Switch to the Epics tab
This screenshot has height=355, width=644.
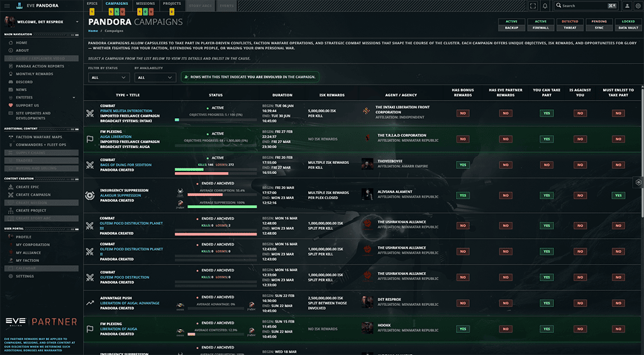click(92, 4)
